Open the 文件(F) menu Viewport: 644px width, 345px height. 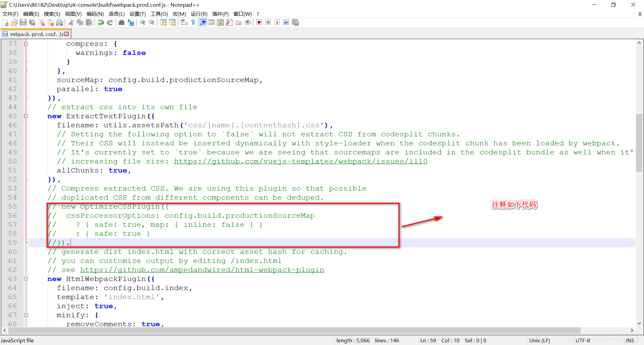[x=10, y=14]
